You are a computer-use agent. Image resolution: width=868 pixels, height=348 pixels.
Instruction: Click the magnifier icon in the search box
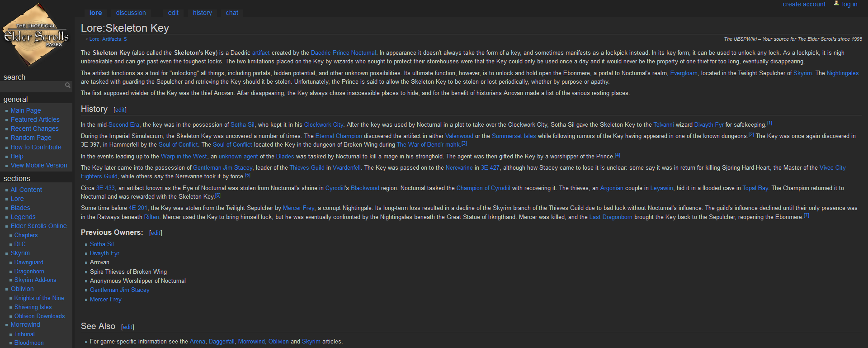pyautogui.click(x=67, y=85)
